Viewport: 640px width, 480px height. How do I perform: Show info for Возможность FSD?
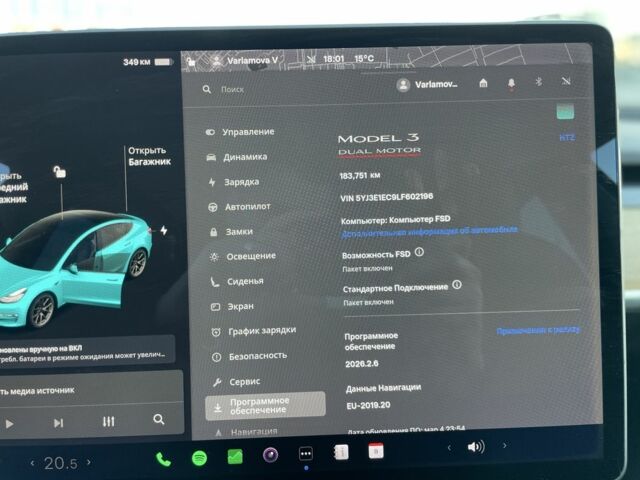419,253
